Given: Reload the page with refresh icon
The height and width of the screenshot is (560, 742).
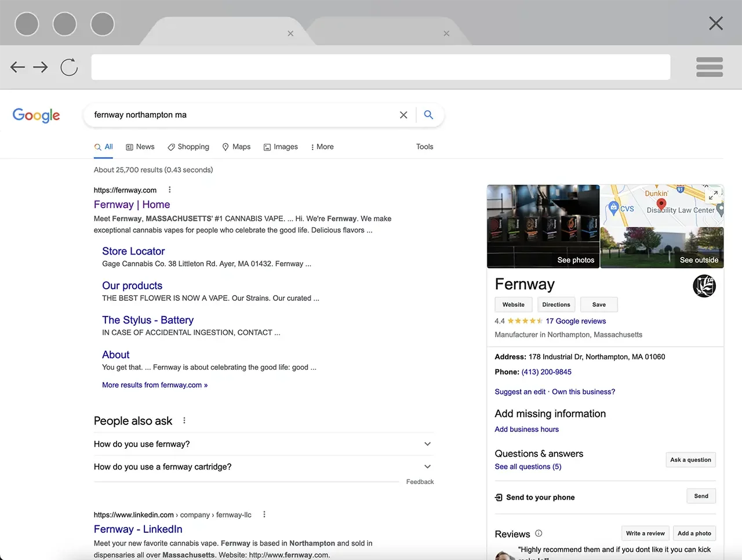Looking at the screenshot, I should point(69,67).
